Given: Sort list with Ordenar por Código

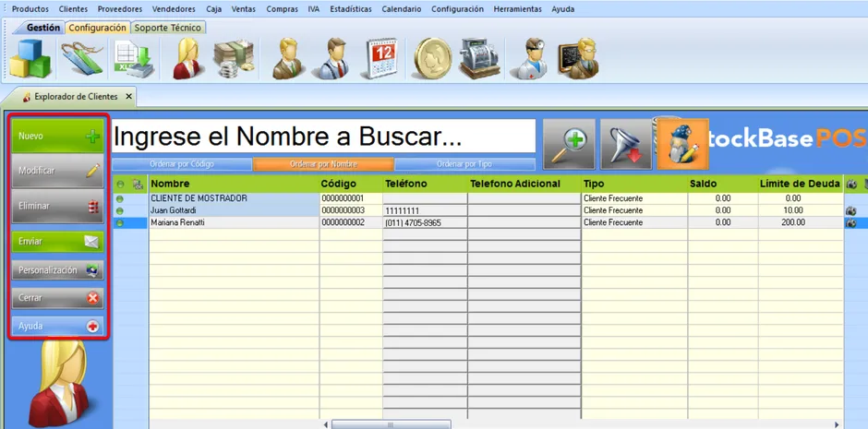Looking at the screenshot, I should click(182, 164).
